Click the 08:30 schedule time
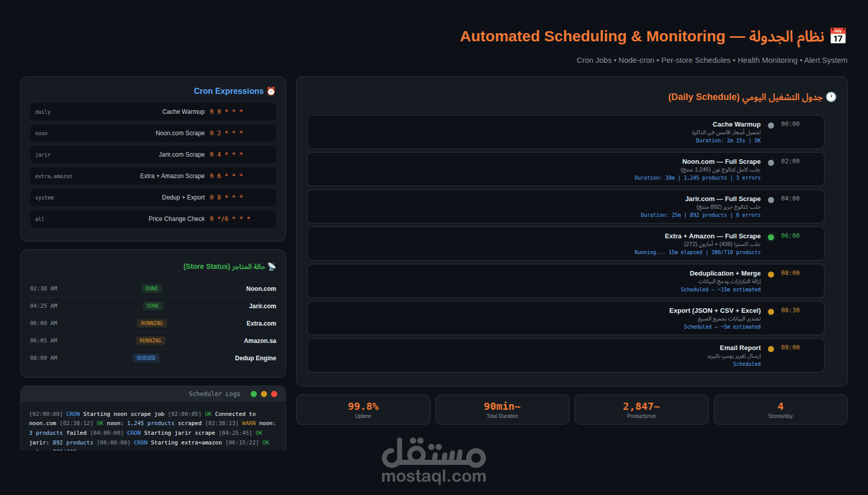 tap(790, 310)
